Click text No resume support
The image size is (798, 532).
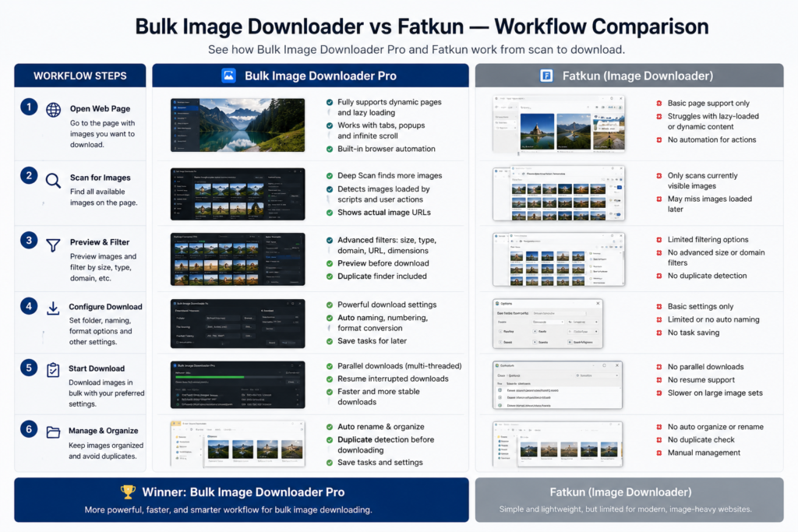pos(701,380)
